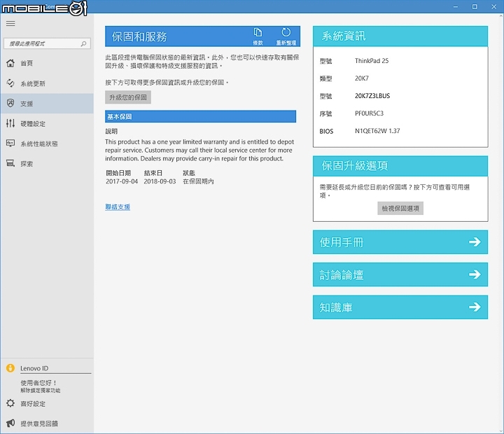This screenshot has width=504, height=434.
Task: Maximize the application window
Action: 475,7
